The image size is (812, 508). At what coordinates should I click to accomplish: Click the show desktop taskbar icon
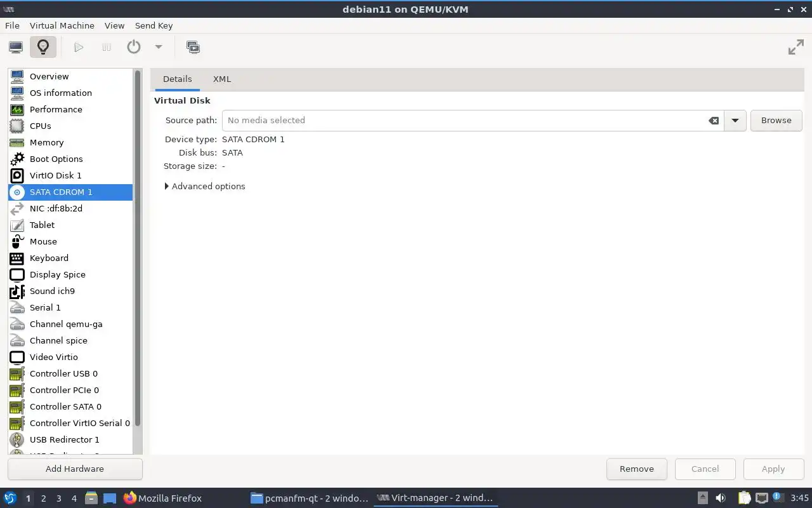tap(110, 498)
